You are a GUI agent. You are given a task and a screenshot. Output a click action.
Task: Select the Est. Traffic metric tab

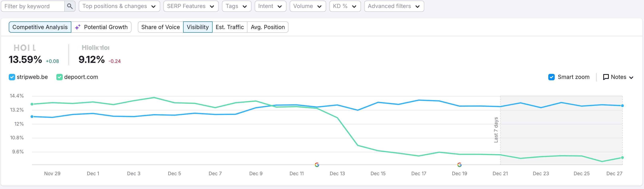click(230, 27)
